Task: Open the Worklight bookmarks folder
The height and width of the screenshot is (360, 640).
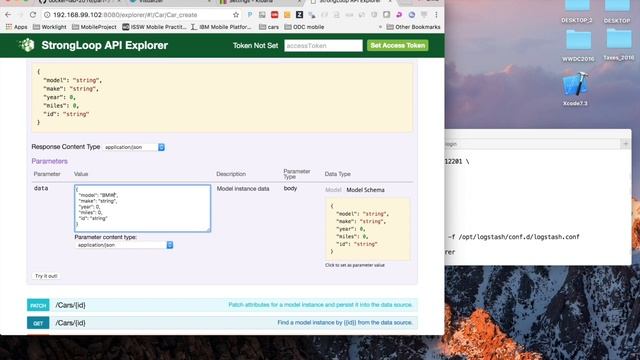Action: (x=49, y=27)
